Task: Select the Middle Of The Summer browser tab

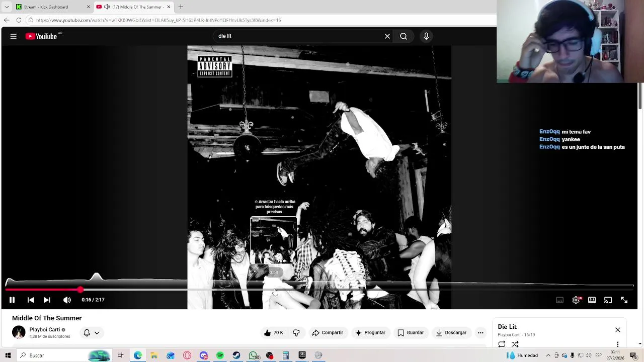Action: tap(133, 7)
